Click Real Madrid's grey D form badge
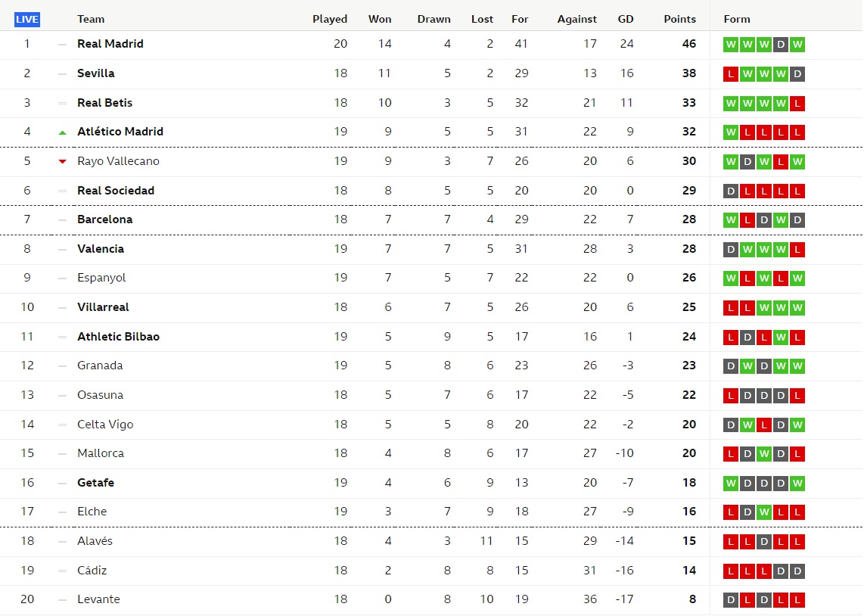The height and width of the screenshot is (616, 864). pyautogui.click(x=780, y=45)
